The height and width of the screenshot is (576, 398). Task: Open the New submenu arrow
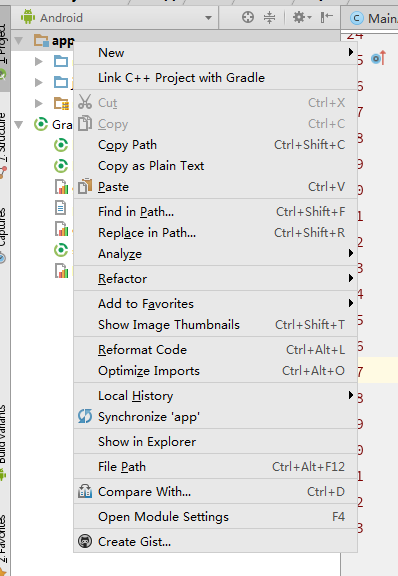[x=351, y=53]
